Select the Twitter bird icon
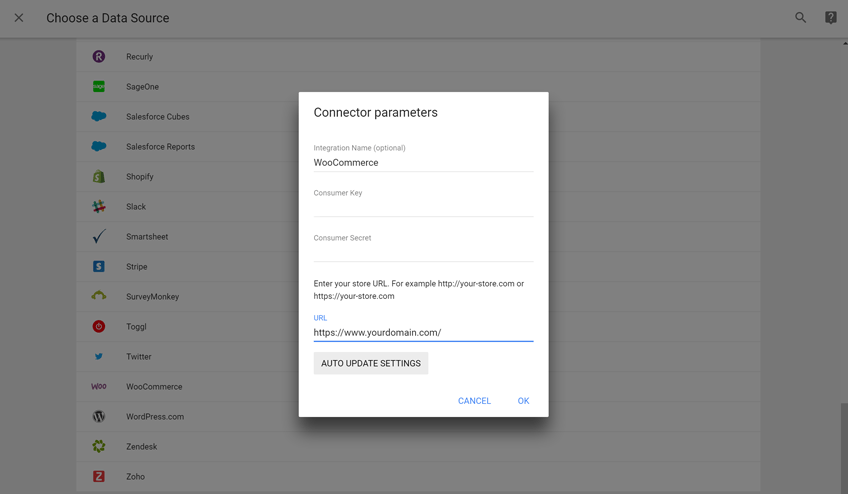The height and width of the screenshot is (494, 848). coord(98,357)
